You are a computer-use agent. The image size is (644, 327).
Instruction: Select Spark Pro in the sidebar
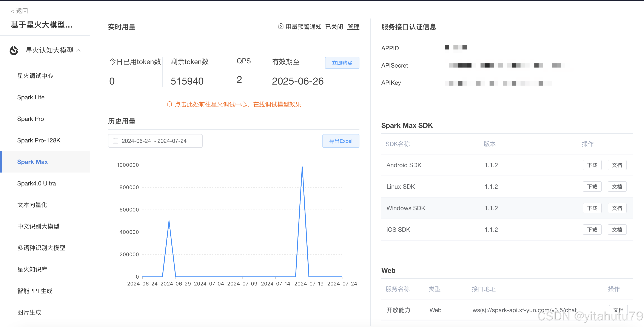(31, 119)
